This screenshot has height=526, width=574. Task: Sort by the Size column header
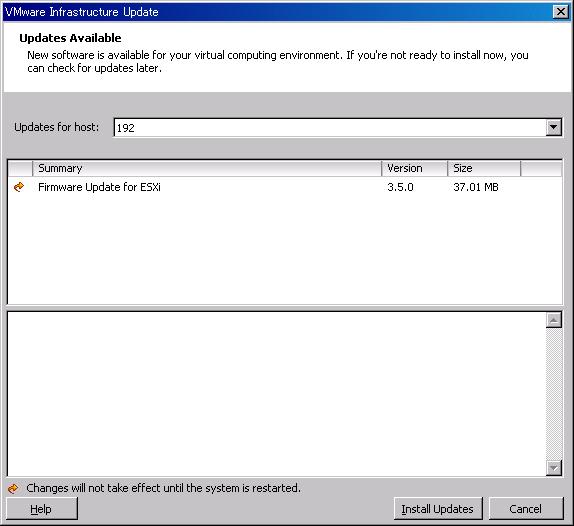[484, 168]
